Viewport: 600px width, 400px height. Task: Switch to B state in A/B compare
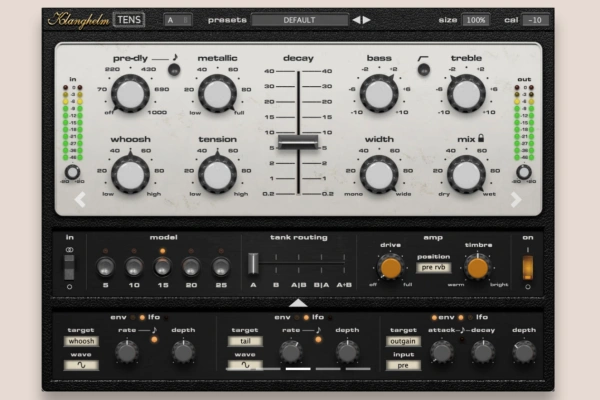pos(186,20)
